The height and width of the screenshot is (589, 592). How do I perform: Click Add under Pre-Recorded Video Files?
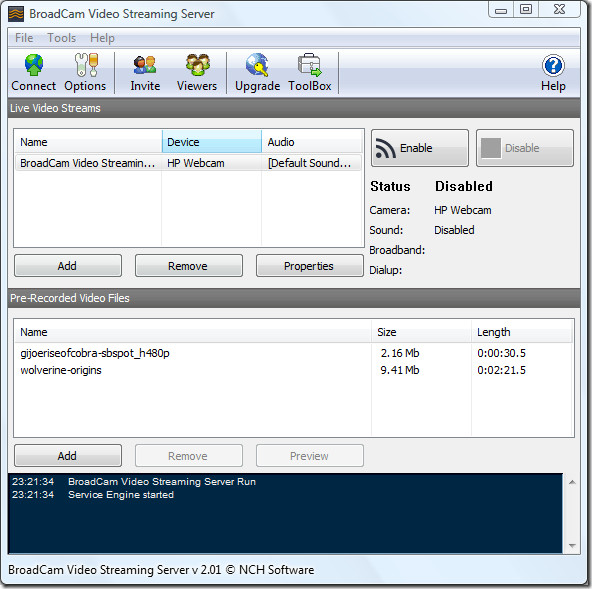click(x=68, y=456)
